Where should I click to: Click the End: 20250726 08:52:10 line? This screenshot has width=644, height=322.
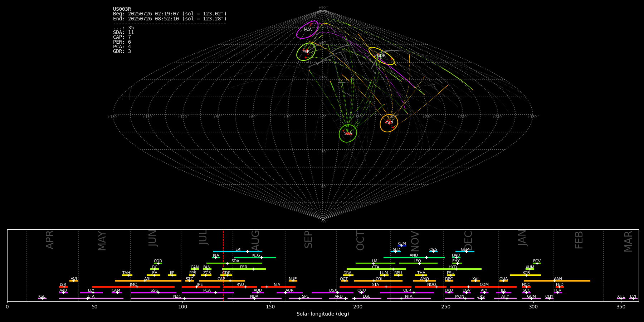click(170, 19)
